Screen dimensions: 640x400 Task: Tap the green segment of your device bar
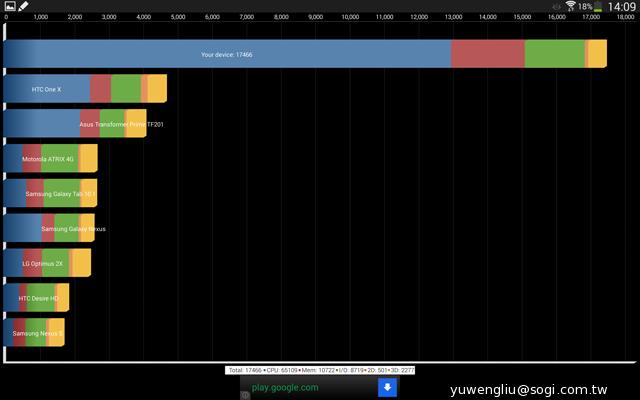(554, 54)
